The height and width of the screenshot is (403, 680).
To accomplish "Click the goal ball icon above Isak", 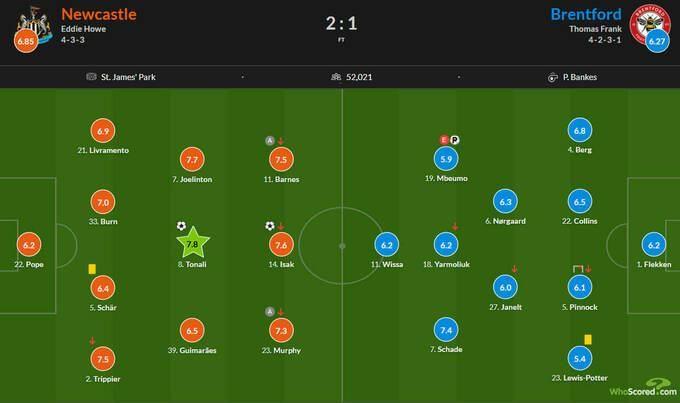I will [x=270, y=226].
